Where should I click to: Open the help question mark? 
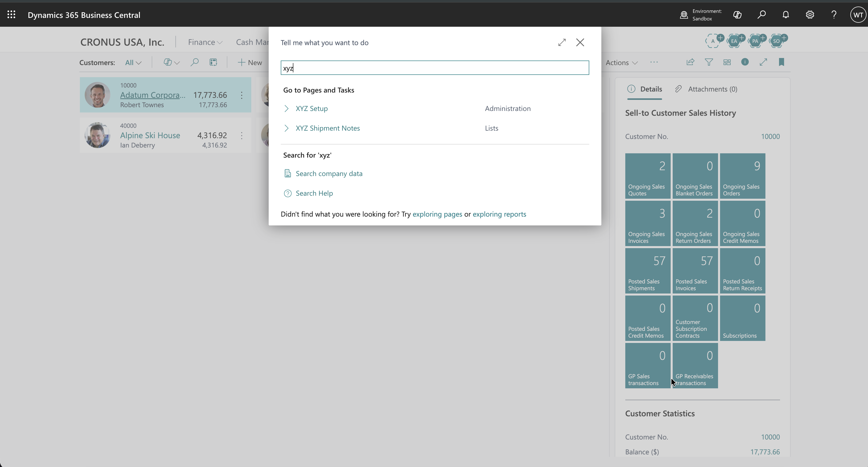click(834, 14)
